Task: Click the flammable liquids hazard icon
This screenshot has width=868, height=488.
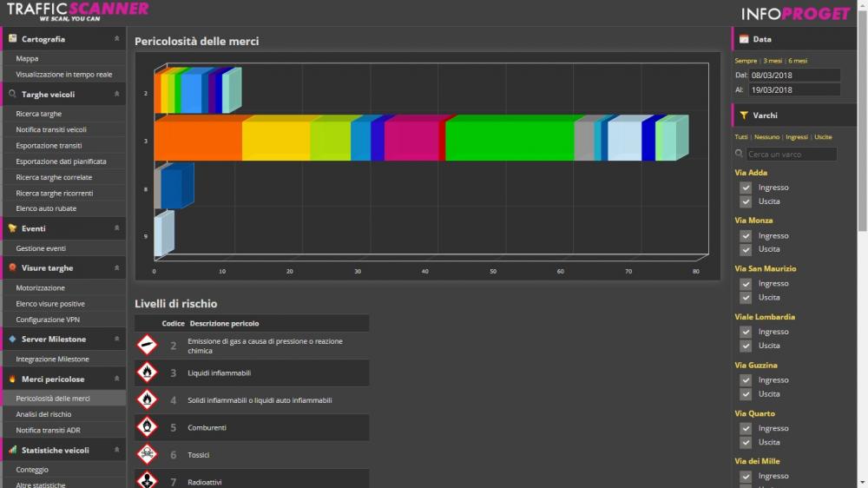Action: click(148, 373)
